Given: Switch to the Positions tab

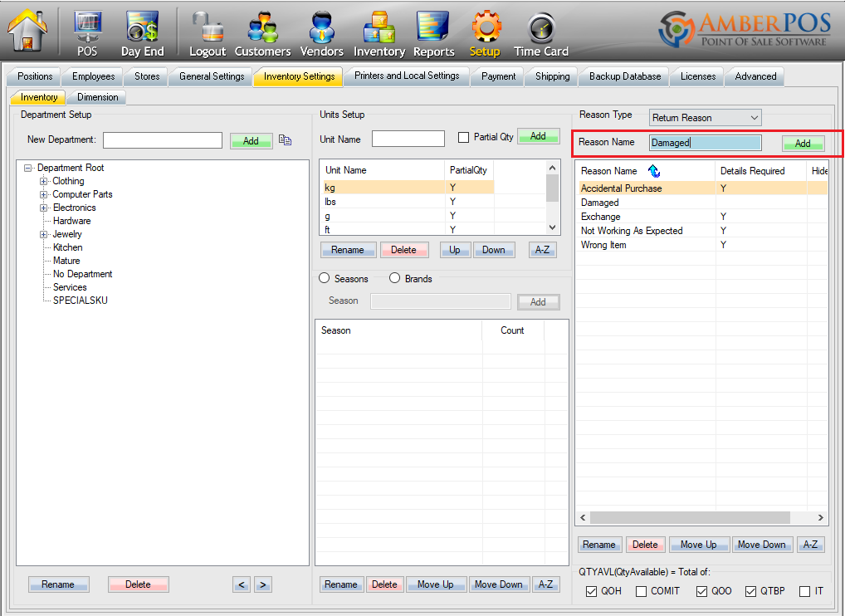Looking at the screenshot, I should coord(35,76).
